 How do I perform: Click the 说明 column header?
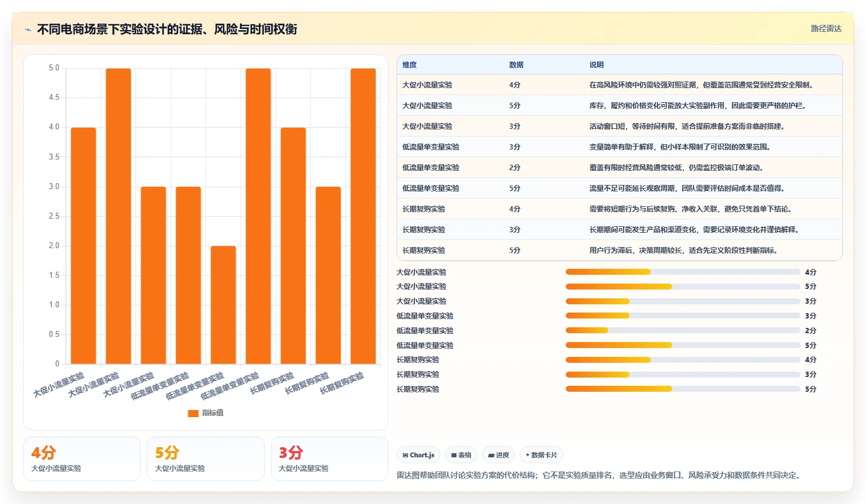pos(596,65)
